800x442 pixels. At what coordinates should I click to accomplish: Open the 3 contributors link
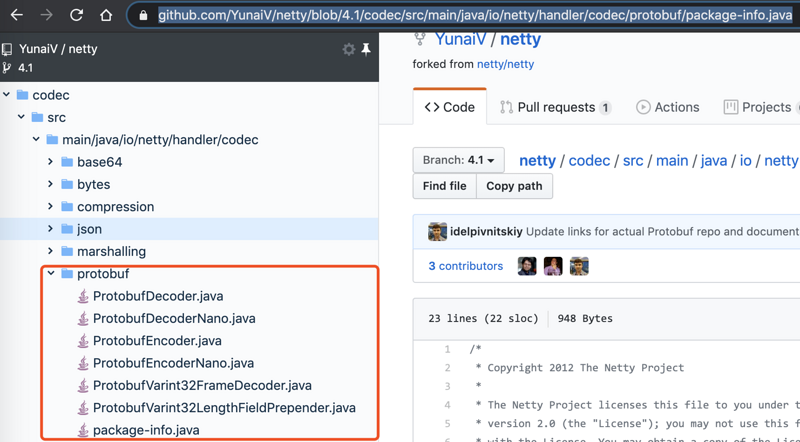[x=465, y=266]
